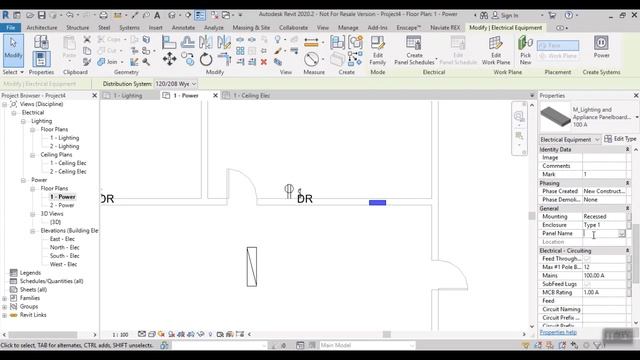Screen dimensions: 640x360
Task: Click the receptacle symbol near DR
Action: 289,191
